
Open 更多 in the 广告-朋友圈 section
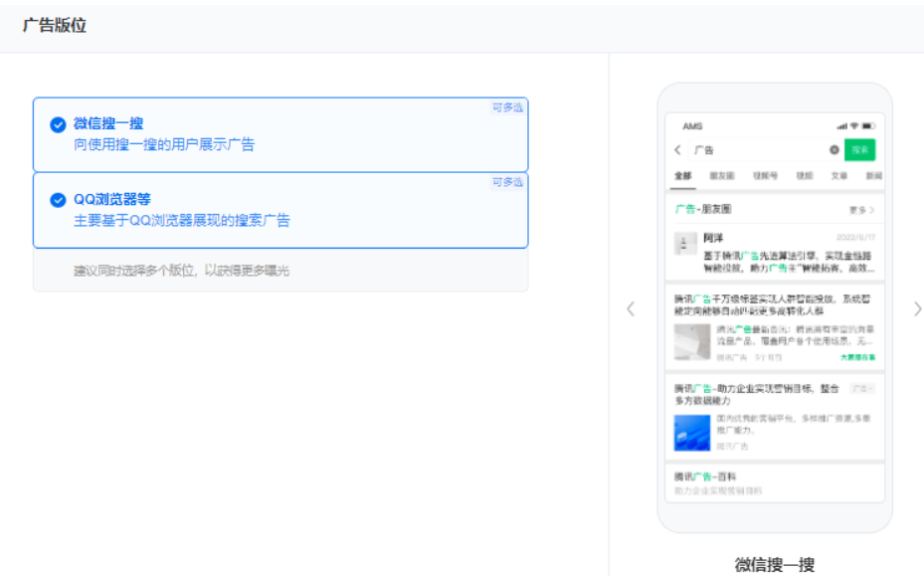(x=861, y=210)
